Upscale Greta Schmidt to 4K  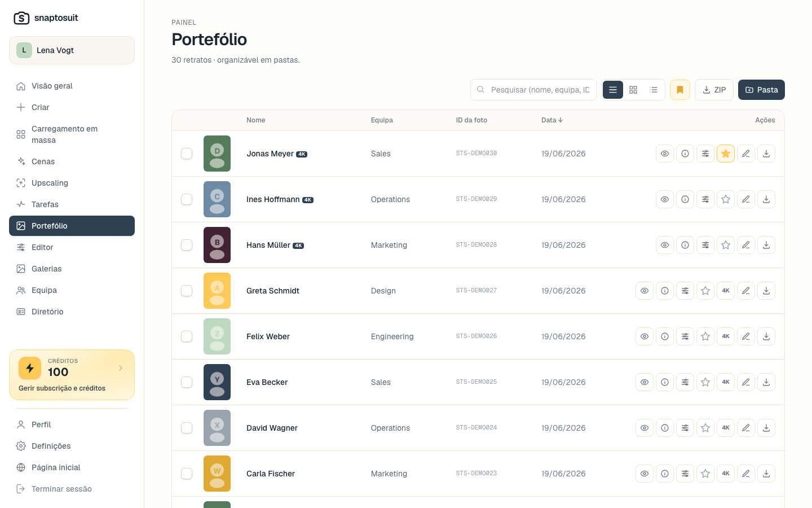point(726,291)
